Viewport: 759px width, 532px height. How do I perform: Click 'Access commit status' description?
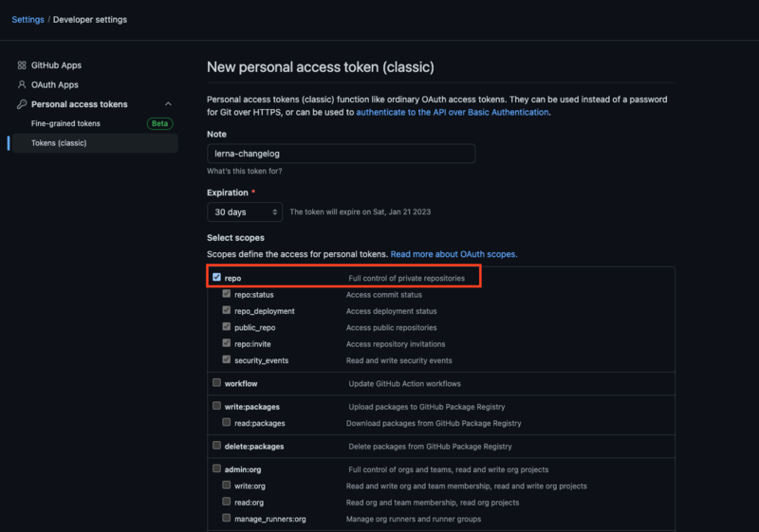[384, 295]
